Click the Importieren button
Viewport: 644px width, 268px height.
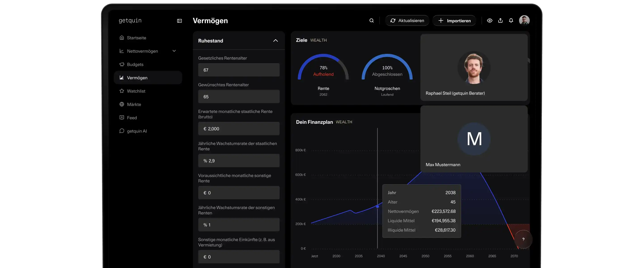click(454, 21)
